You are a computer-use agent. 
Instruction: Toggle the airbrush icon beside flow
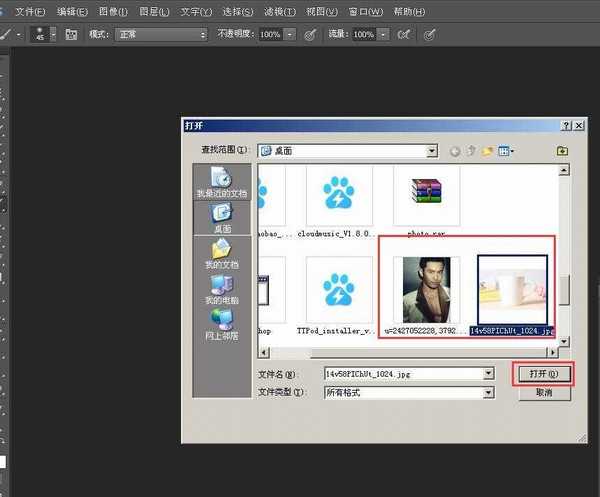pos(403,34)
